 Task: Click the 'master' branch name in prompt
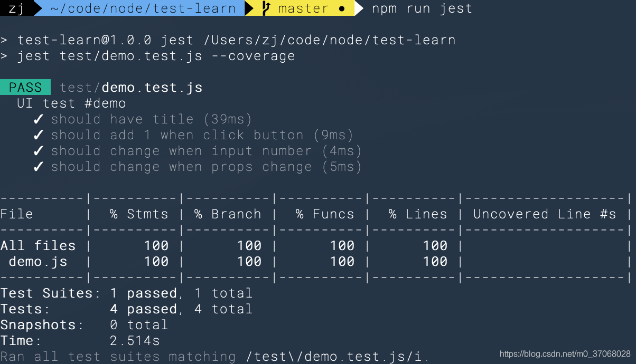[x=303, y=8]
